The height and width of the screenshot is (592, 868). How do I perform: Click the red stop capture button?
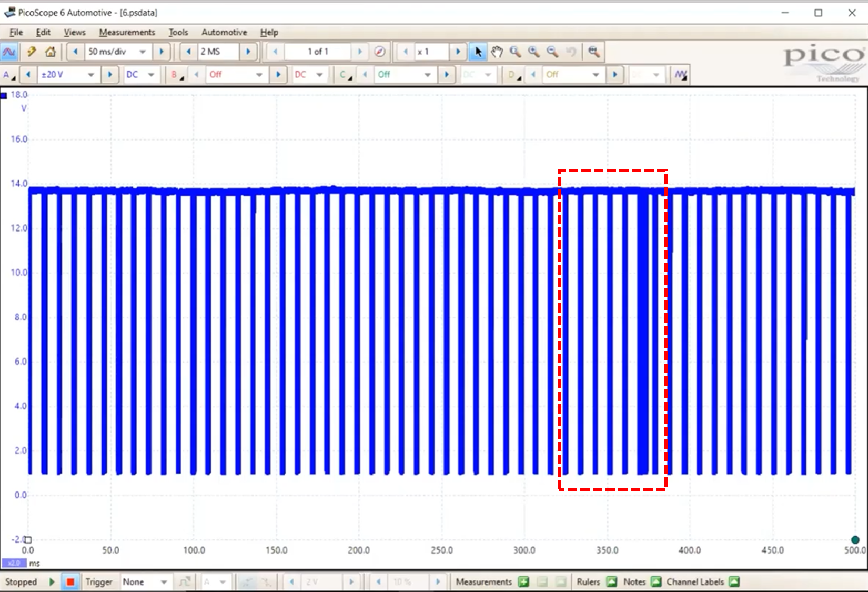click(x=70, y=582)
